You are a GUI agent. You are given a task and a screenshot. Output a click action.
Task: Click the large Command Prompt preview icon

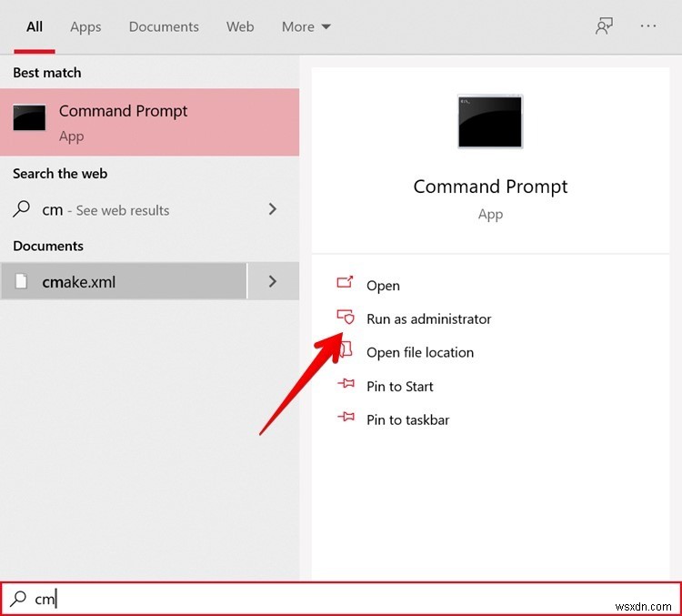490,121
